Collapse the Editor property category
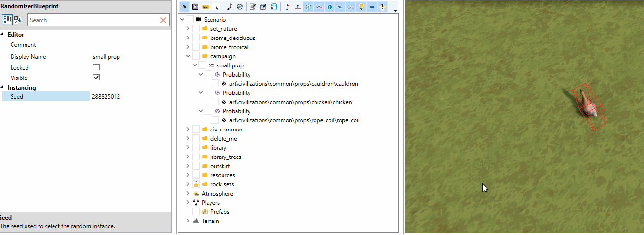This screenshot has height=235, width=644. coord(2,35)
